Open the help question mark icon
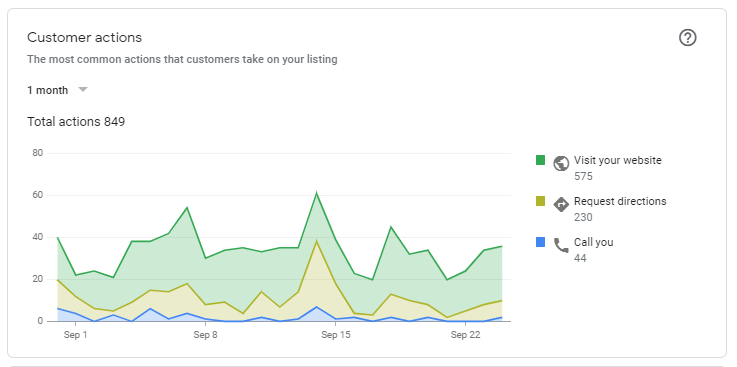This screenshot has width=737, height=367. click(x=688, y=38)
